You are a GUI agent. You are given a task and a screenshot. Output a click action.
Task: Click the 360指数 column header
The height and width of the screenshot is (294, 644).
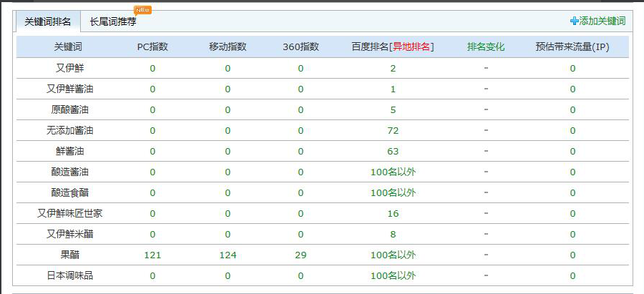coord(301,47)
